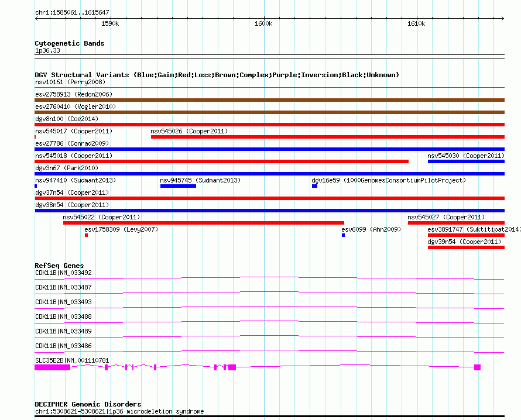
Task: Select the small dgv16e59 blue variant marker
Action: [x=314, y=186]
